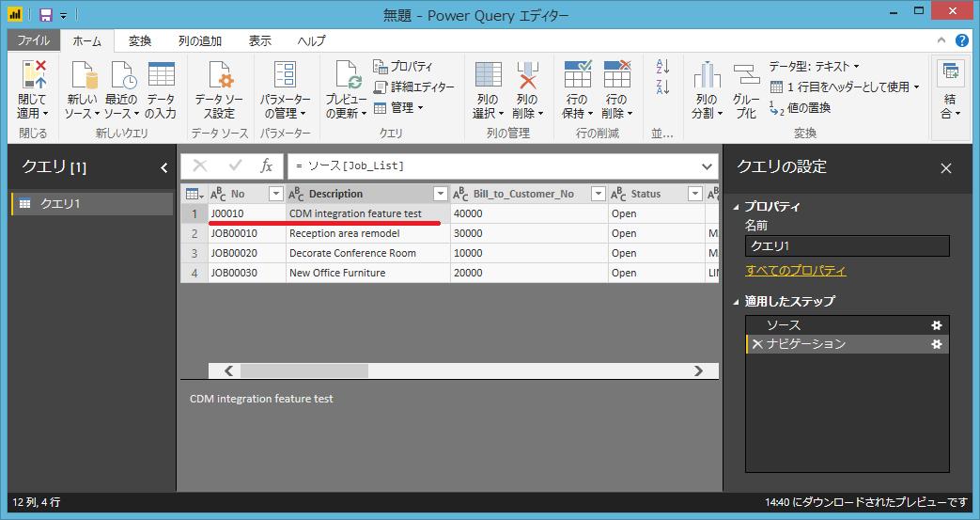Switch to 列の追加 ribbon tab
The image size is (980, 520).
[200, 40]
